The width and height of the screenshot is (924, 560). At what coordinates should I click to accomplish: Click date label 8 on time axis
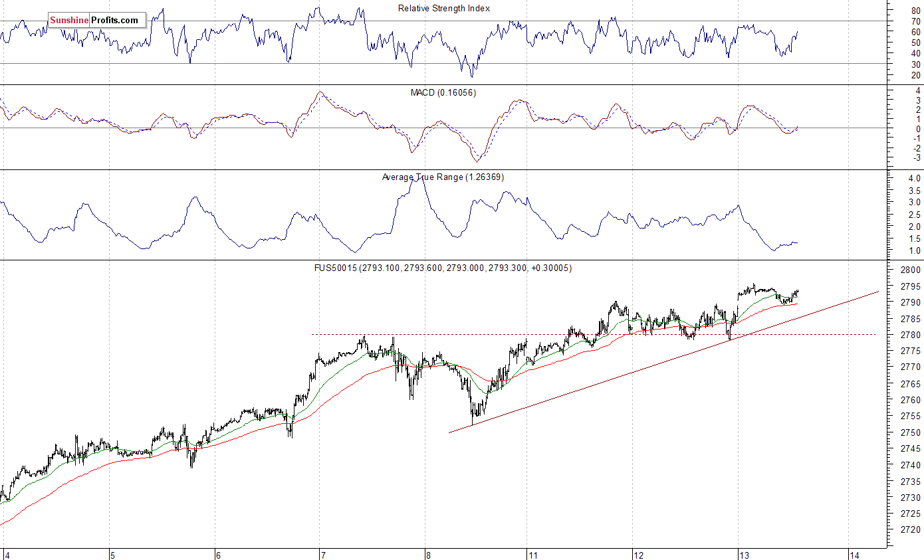coord(428,555)
